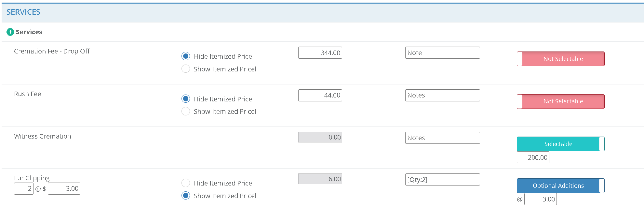Click the SERVICES section header

23,12
